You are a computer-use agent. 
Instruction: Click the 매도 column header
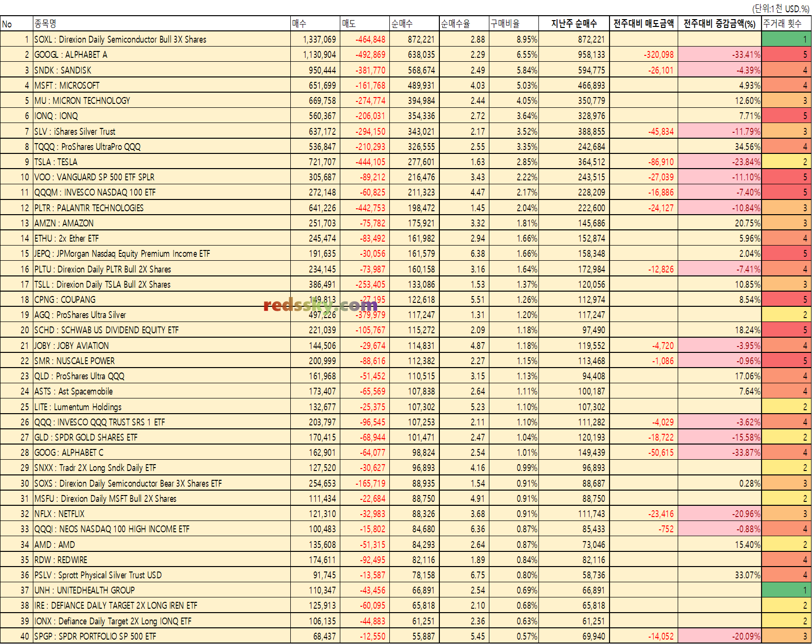(365, 24)
